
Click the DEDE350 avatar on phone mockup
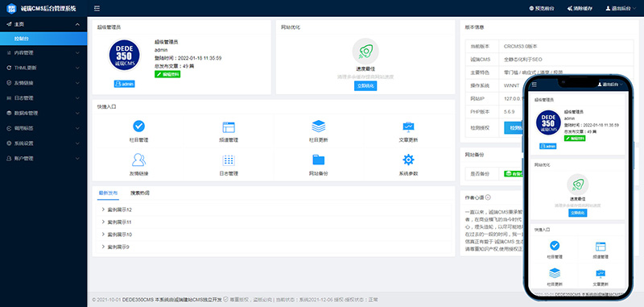[x=548, y=122]
